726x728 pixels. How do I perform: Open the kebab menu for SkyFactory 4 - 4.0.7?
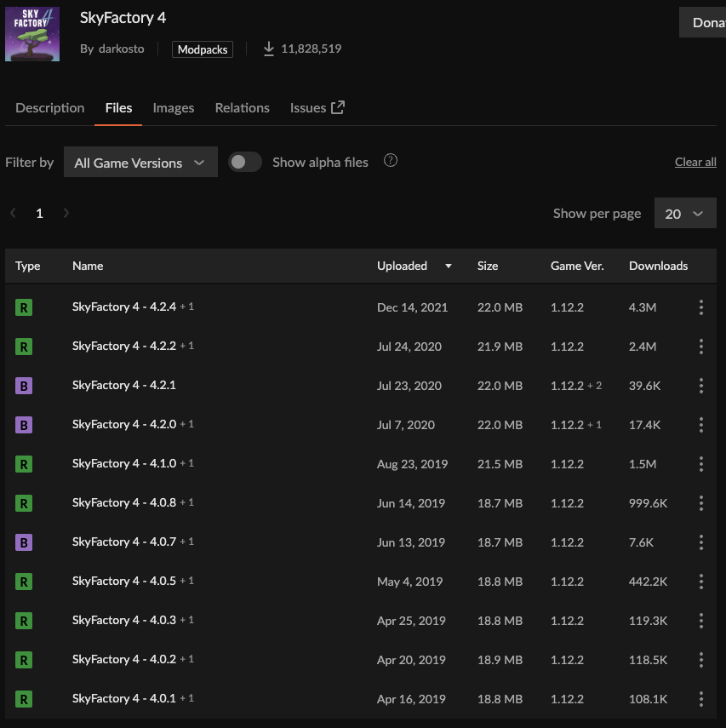[701, 542]
